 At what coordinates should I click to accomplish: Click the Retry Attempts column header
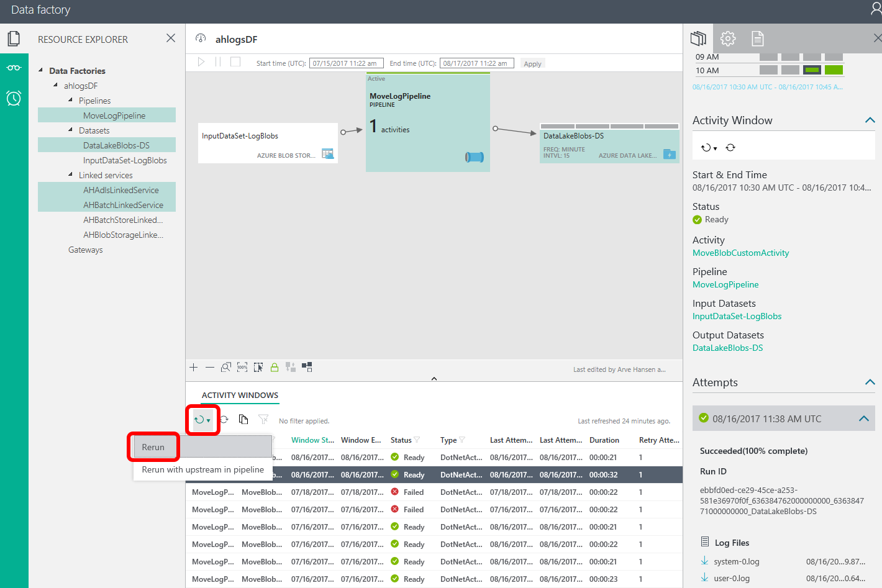click(659, 440)
